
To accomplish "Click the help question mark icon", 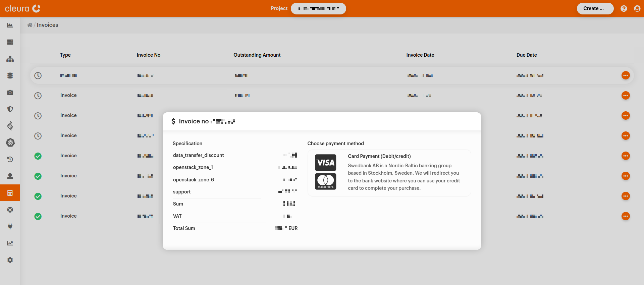I will (x=624, y=9).
